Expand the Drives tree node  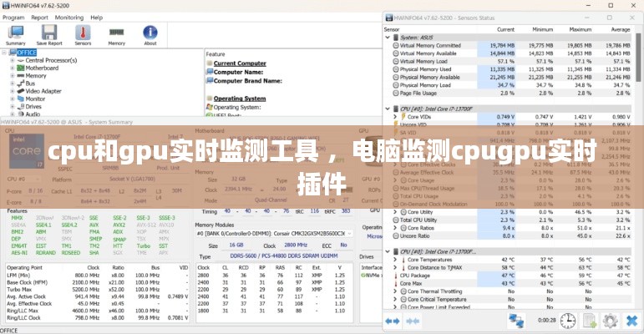tap(13, 106)
